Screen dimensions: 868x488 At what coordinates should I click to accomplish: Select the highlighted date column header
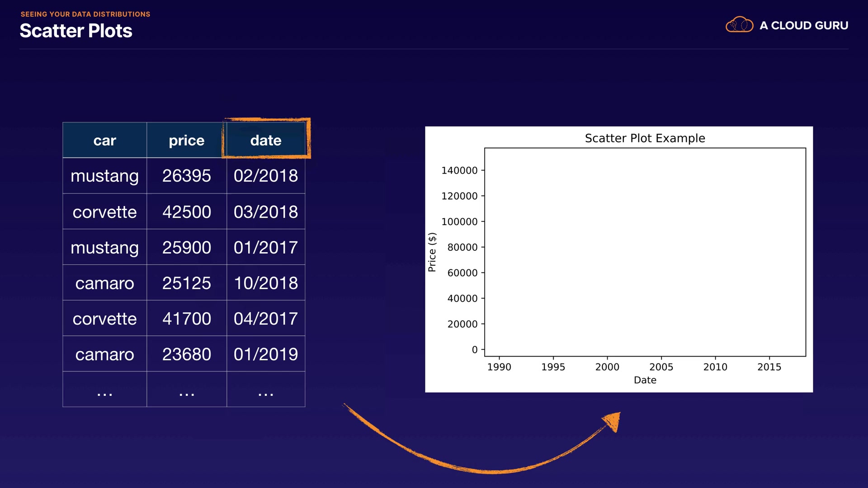click(x=266, y=140)
